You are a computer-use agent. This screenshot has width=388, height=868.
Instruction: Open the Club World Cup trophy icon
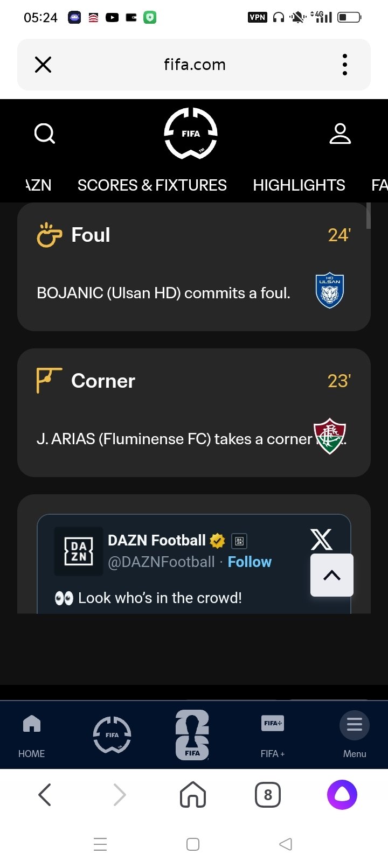(x=192, y=734)
